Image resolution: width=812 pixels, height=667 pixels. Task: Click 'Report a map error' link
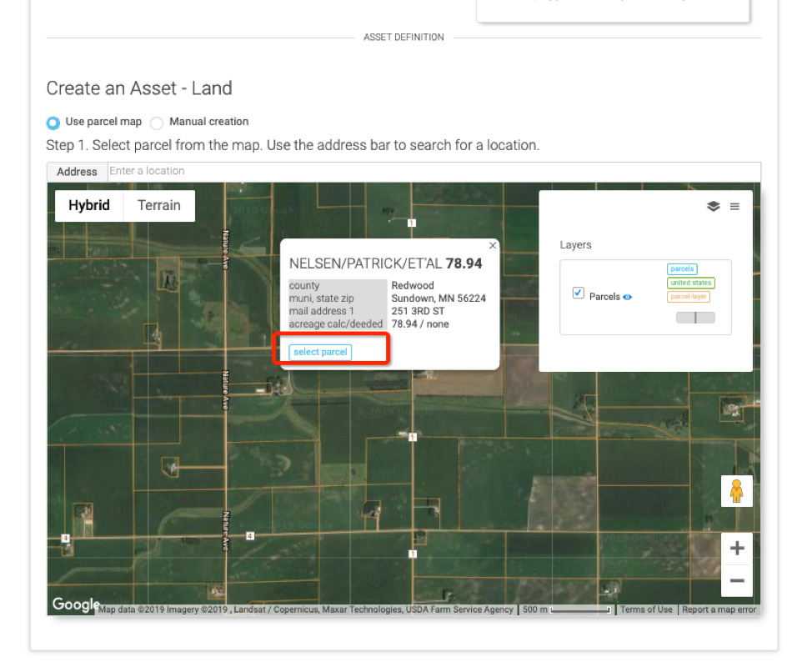(x=719, y=609)
